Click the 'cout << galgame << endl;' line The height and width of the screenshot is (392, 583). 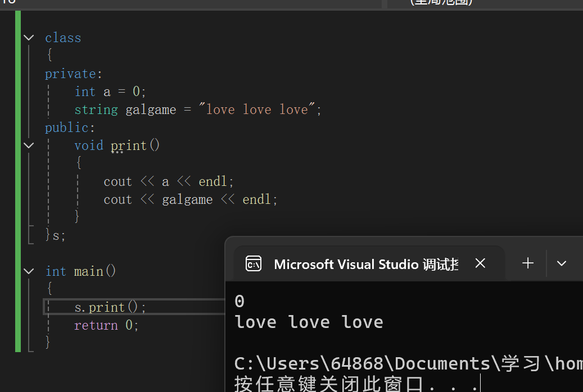pos(191,199)
